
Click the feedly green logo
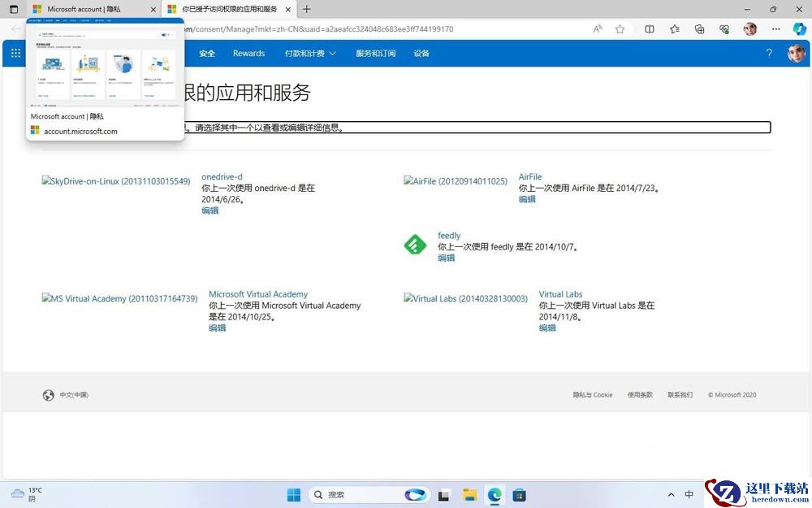pos(415,245)
